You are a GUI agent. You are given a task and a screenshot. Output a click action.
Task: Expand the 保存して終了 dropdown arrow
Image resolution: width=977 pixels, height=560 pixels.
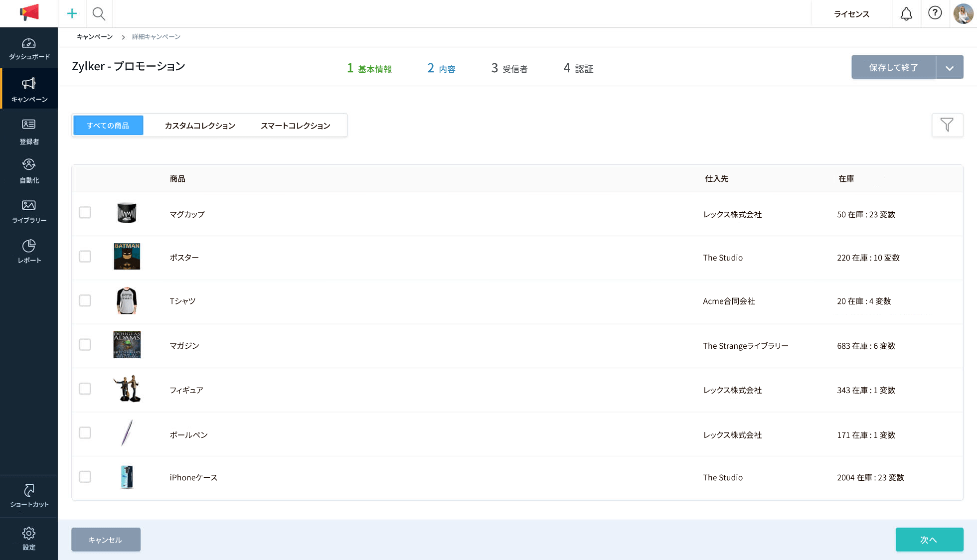[950, 67]
